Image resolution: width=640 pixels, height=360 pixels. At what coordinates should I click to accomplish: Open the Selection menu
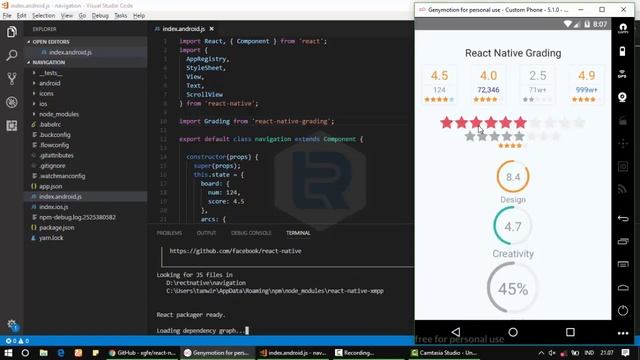44,16
